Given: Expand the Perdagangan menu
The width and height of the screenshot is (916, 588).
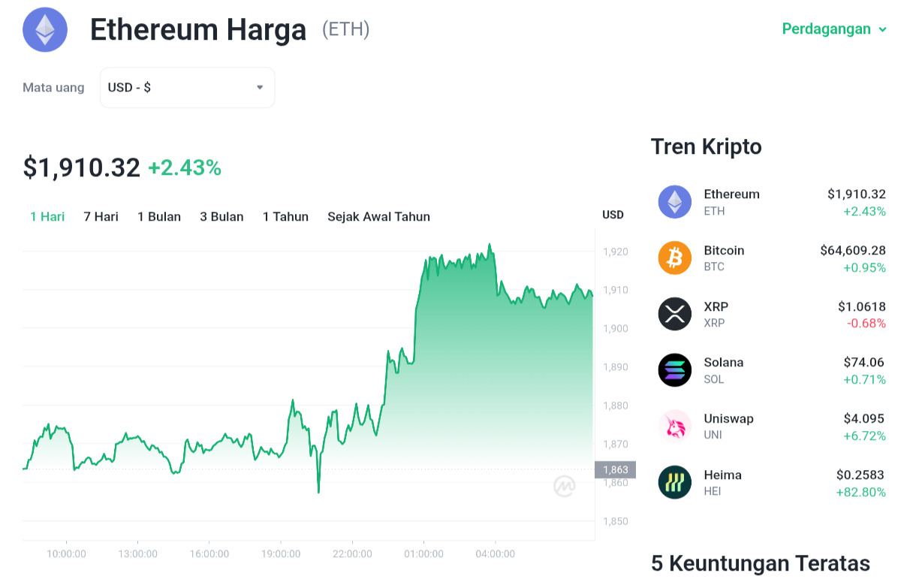Looking at the screenshot, I should (834, 29).
